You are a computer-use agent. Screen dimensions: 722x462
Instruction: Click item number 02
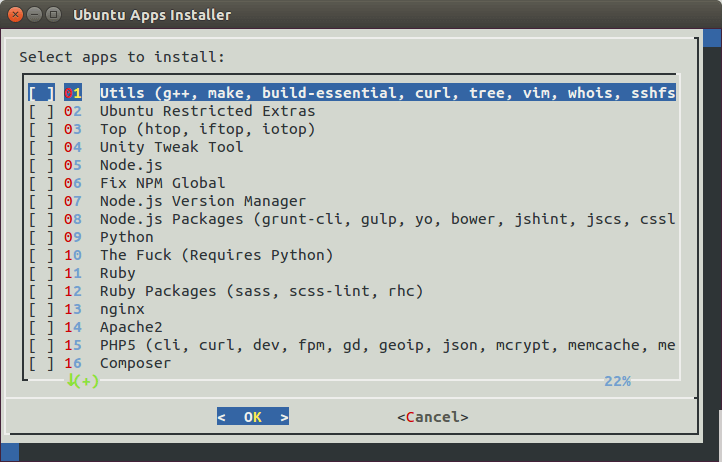tap(73, 111)
